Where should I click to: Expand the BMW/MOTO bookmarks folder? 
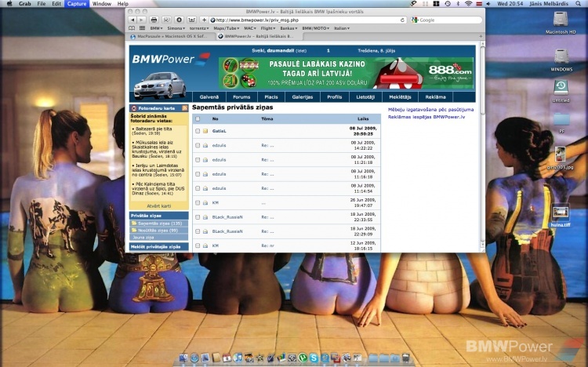tap(315, 28)
